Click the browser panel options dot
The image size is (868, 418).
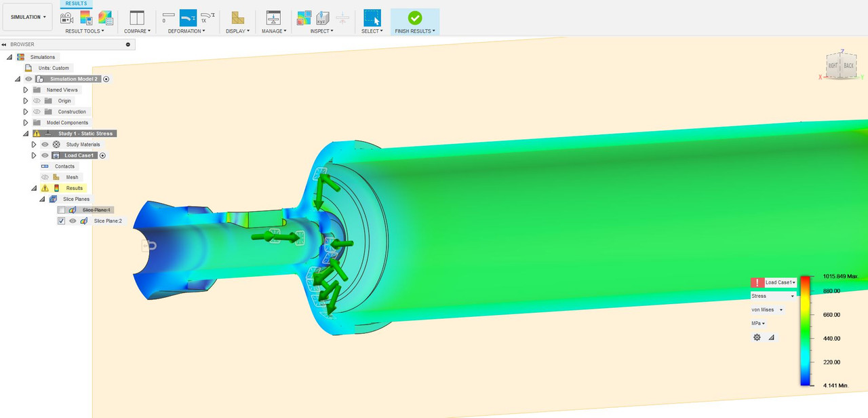pos(128,44)
